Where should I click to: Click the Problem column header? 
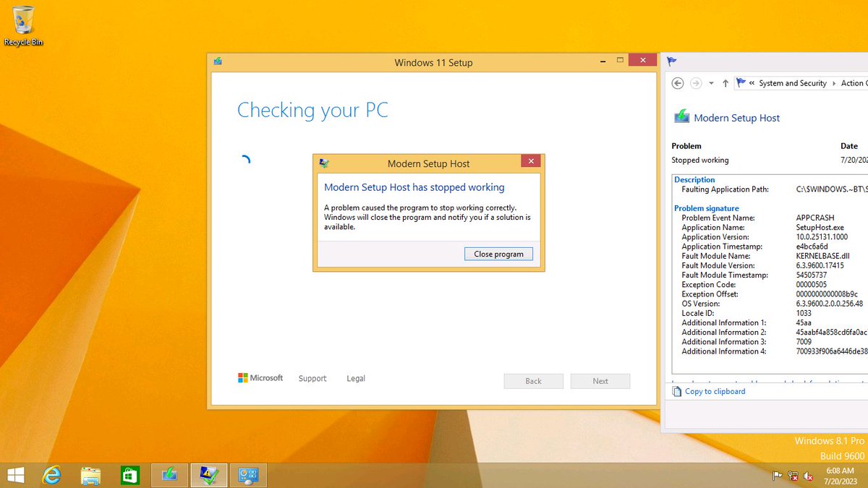[686, 146]
